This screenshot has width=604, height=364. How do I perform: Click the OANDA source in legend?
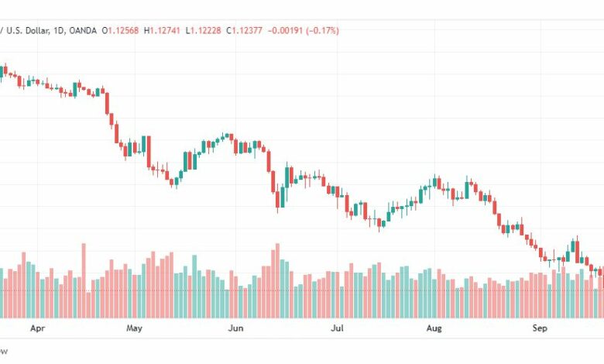pyautogui.click(x=83, y=30)
